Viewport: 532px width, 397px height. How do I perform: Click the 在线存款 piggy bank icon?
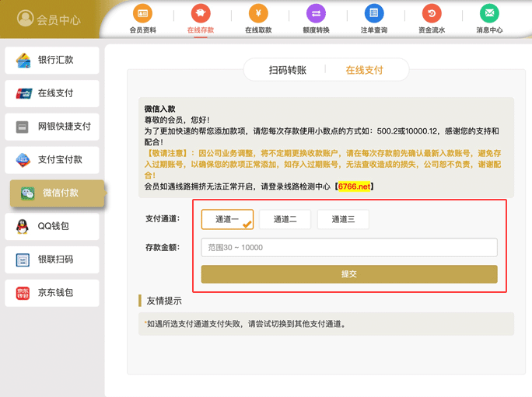[x=200, y=14]
